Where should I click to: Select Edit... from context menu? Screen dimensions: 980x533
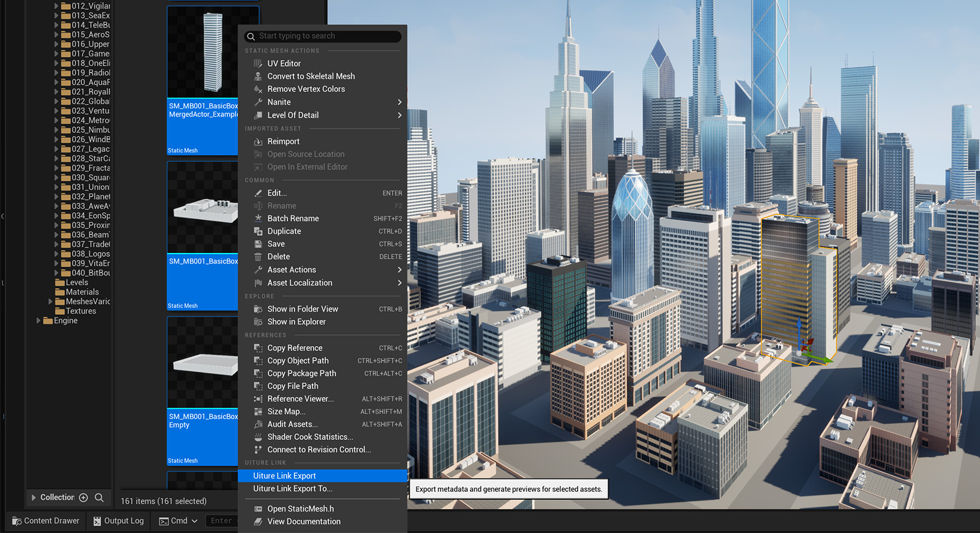click(322, 193)
